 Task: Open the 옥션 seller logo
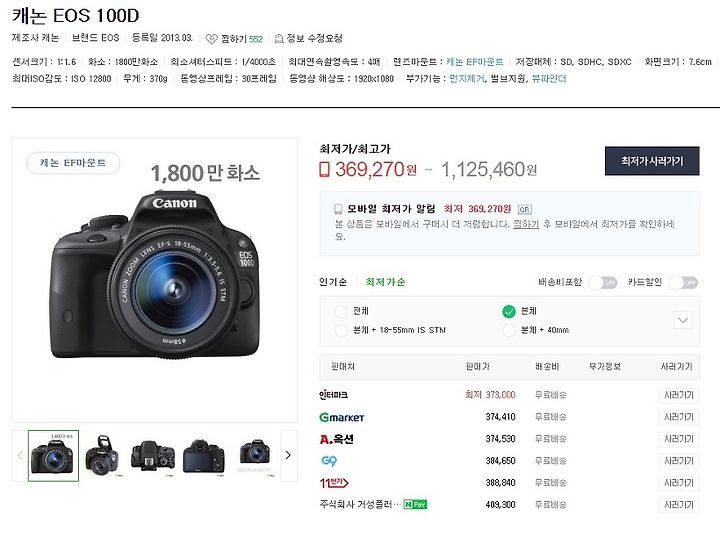(337, 439)
